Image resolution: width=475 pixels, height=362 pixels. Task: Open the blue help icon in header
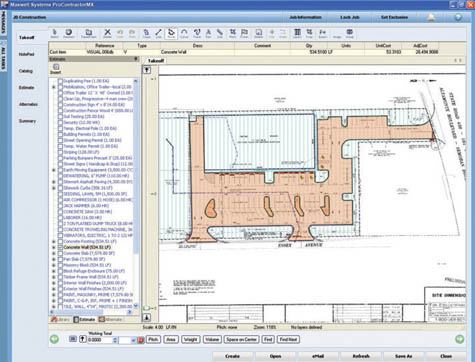458,17
